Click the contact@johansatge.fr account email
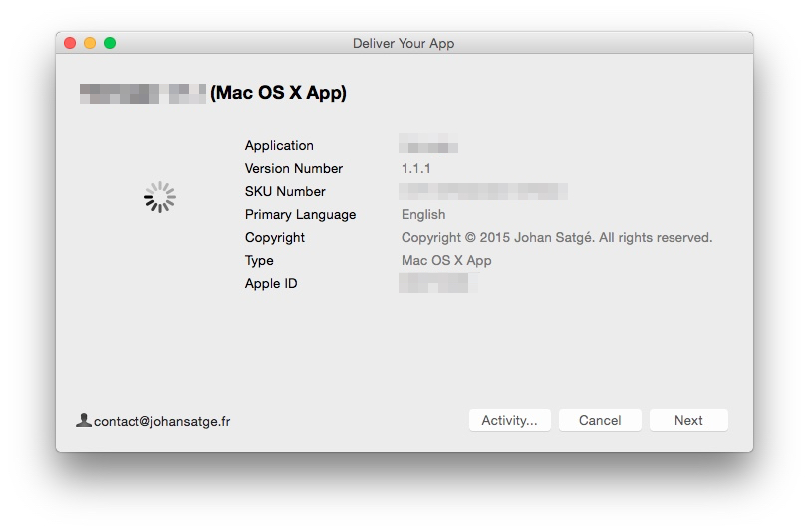809x532 pixels. 161,421
